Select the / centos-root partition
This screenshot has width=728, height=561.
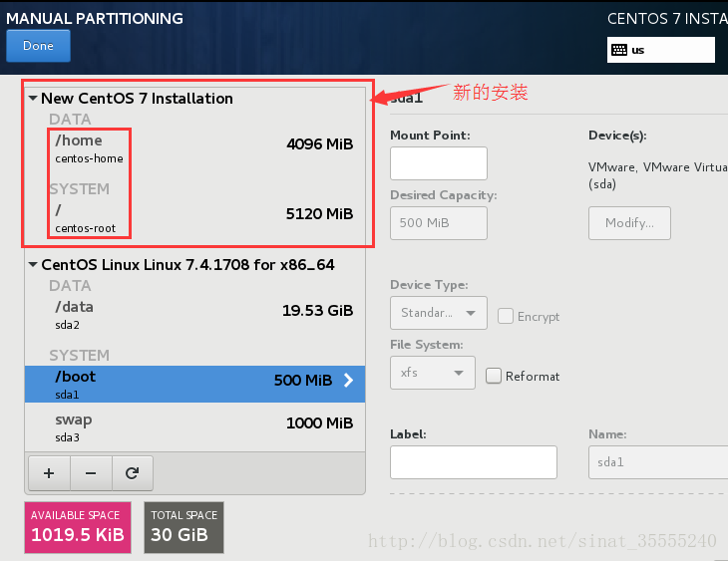click(x=195, y=218)
